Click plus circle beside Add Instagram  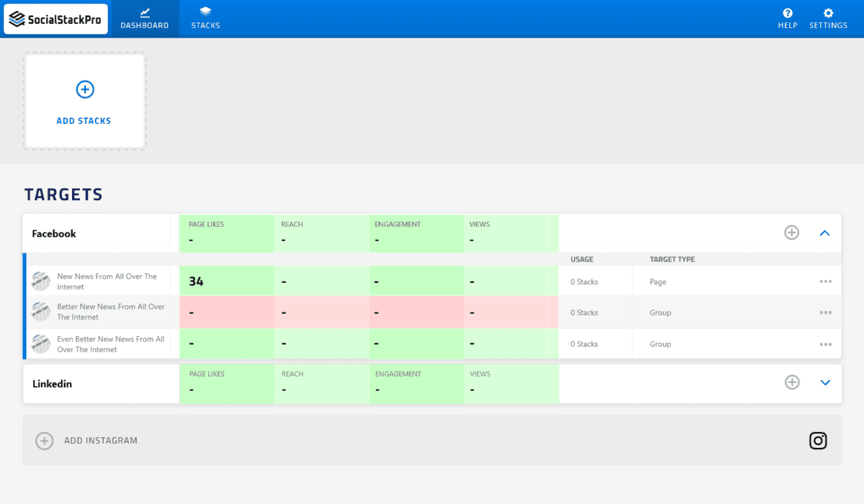tap(45, 441)
